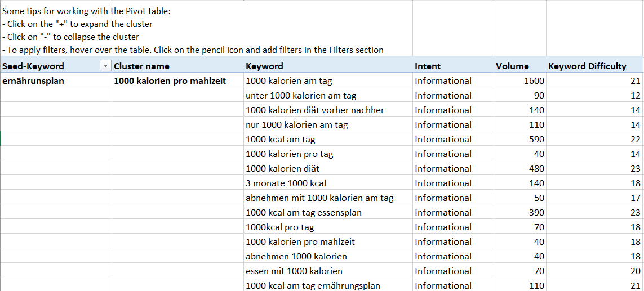Select '1000 kalorien pro mahlzeit' in Keyword column
The height and width of the screenshot is (291, 644).
328,242
